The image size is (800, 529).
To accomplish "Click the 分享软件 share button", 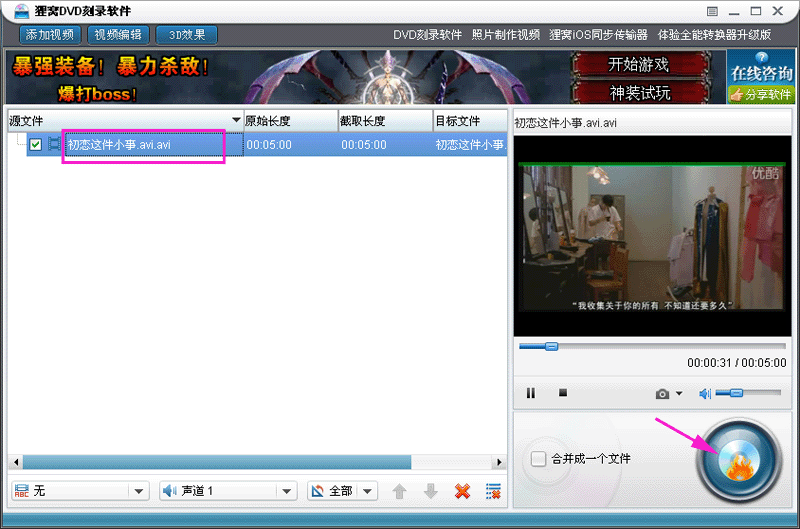I will coord(761,94).
